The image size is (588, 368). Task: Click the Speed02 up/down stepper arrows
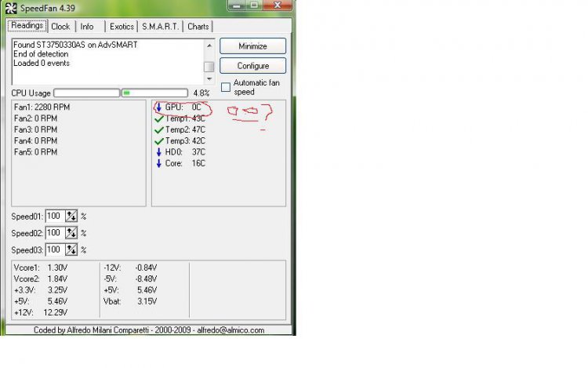pos(71,233)
